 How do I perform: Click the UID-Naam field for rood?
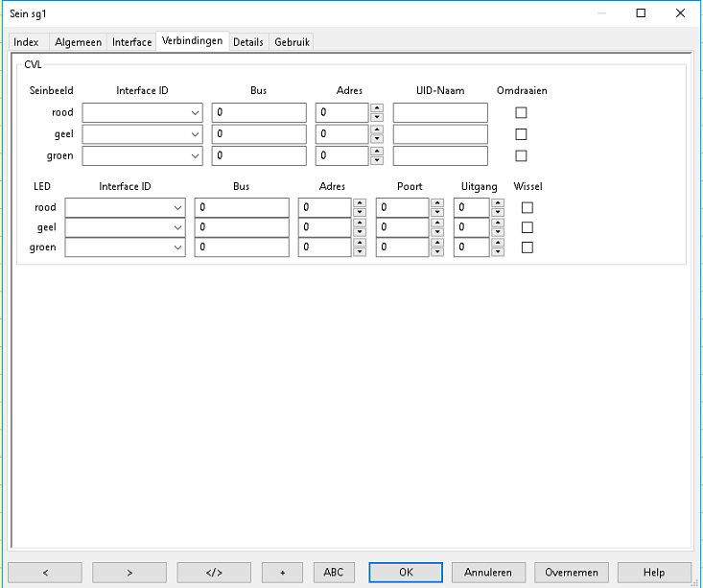pos(439,112)
